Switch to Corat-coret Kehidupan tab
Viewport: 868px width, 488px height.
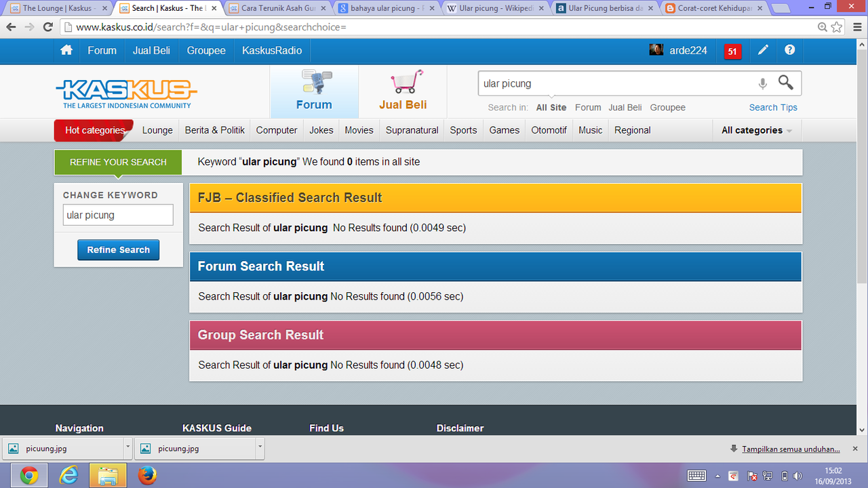713,8
